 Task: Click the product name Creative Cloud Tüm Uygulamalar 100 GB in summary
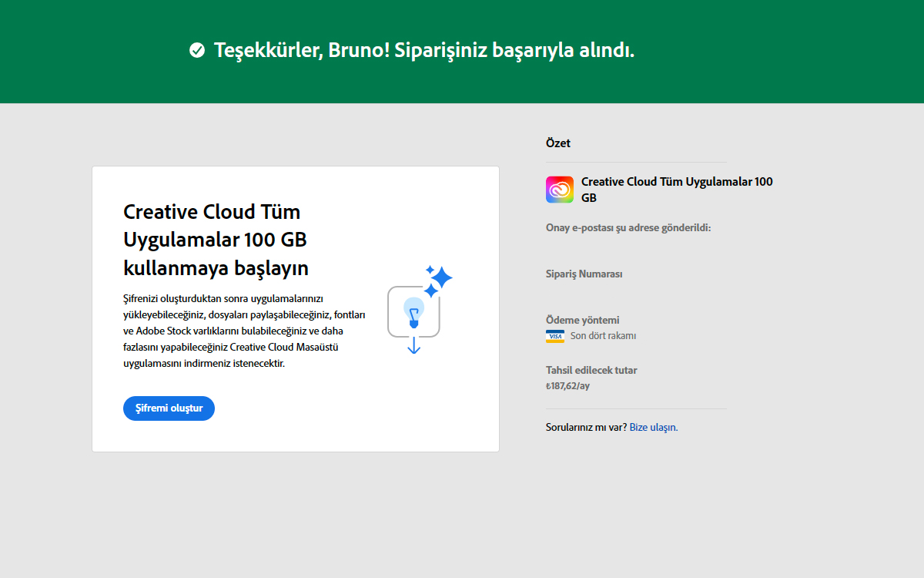point(677,190)
